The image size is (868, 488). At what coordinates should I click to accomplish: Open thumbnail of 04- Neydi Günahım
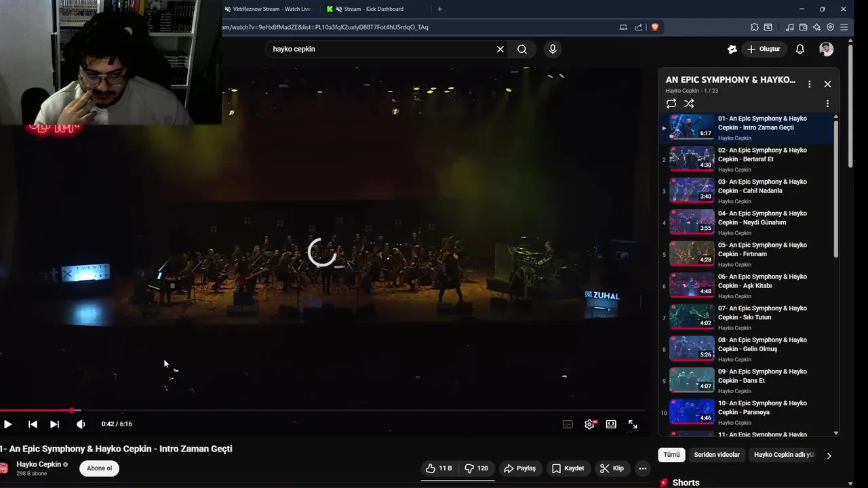(692, 222)
